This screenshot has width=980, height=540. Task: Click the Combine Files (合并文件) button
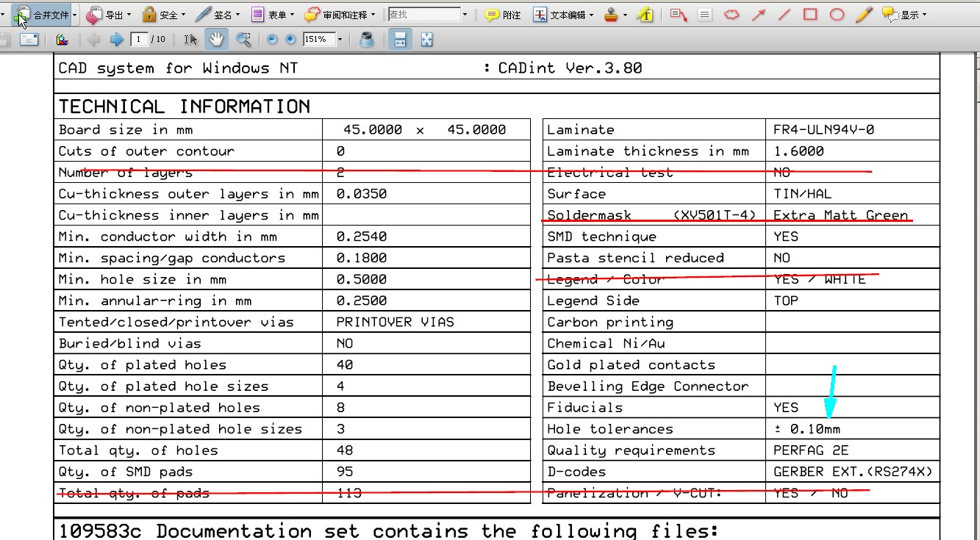(x=43, y=14)
